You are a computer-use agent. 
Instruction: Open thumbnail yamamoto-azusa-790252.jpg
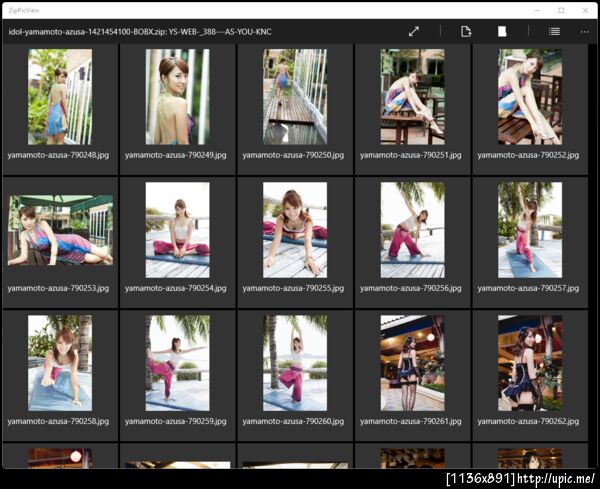click(x=530, y=96)
